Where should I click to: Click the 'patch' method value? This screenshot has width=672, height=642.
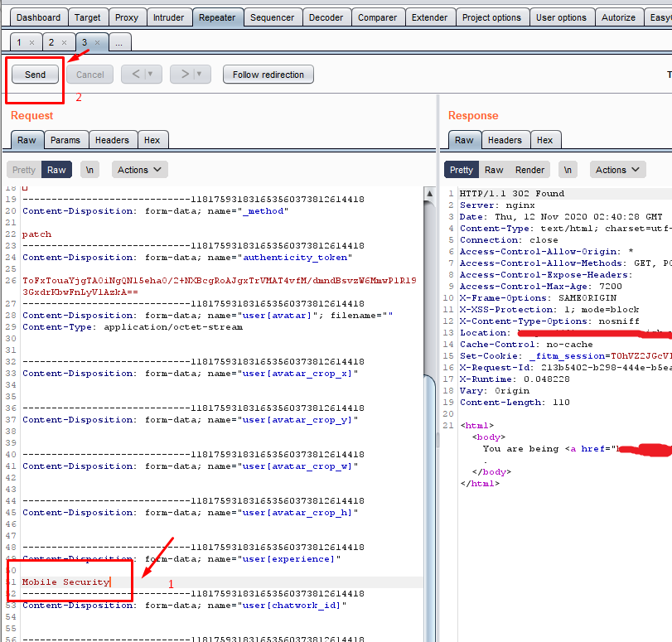(x=36, y=234)
